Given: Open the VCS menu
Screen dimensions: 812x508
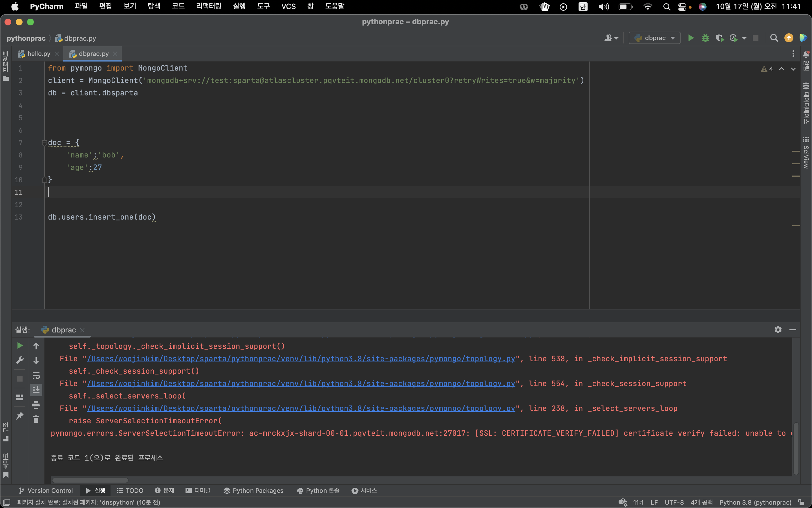Looking at the screenshot, I should pos(288,6).
